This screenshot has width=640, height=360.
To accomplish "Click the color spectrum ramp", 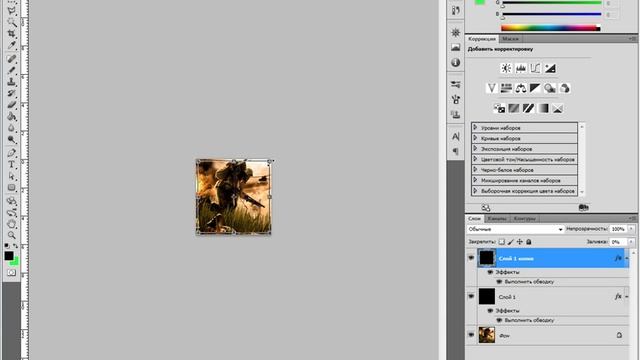I will pyautogui.click(x=551, y=28).
